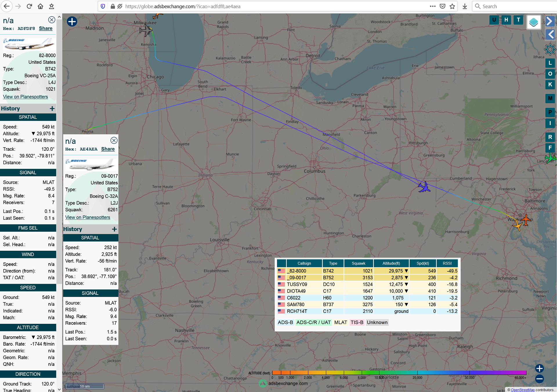The image size is (557, 392).
Task: Open the settings gear icon
Action: tap(550, 49)
